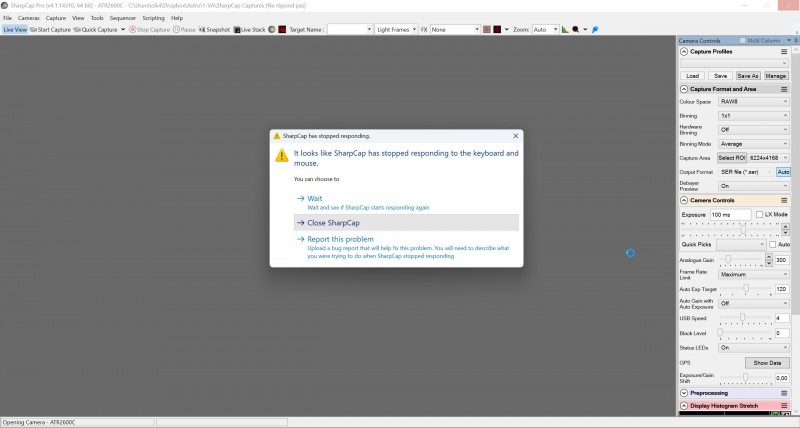Open the Binning 1x1 dropdown
This screenshot has width=800, height=428.
click(754, 116)
